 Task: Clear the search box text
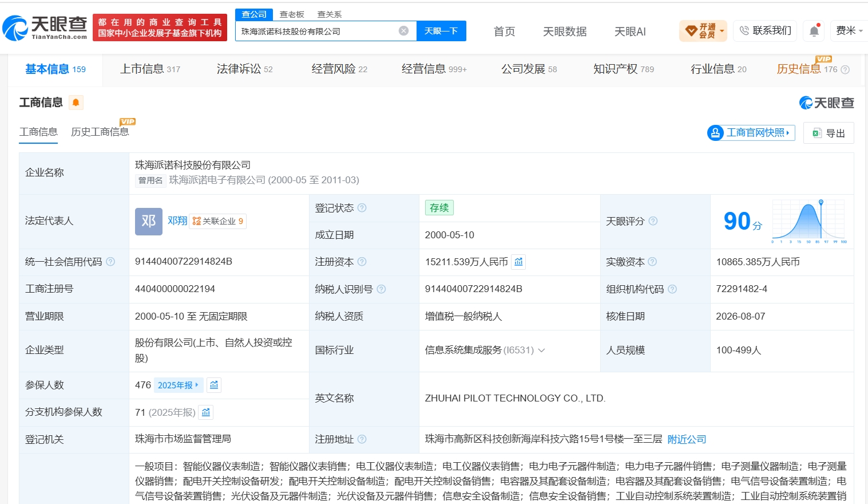(404, 31)
